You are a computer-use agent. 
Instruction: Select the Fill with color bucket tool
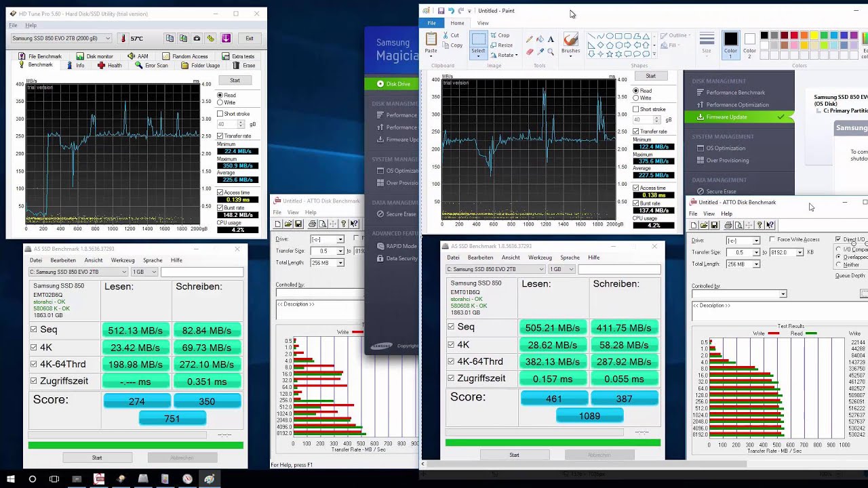tap(540, 39)
